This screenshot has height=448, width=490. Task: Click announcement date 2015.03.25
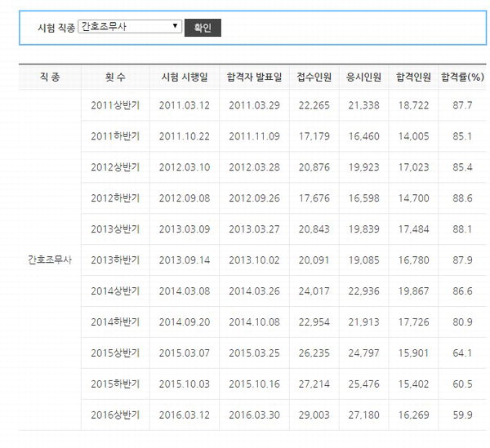point(254,353)
